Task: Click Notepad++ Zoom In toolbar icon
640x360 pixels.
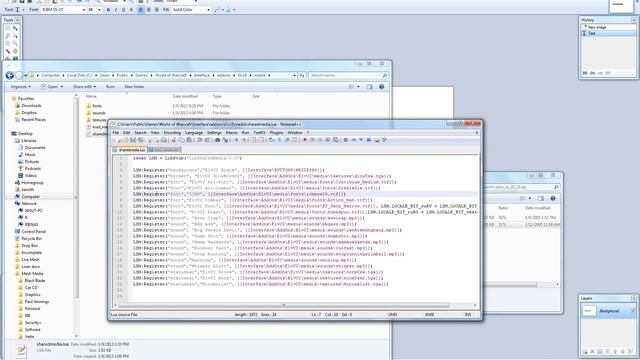Action: click(236, 140)
